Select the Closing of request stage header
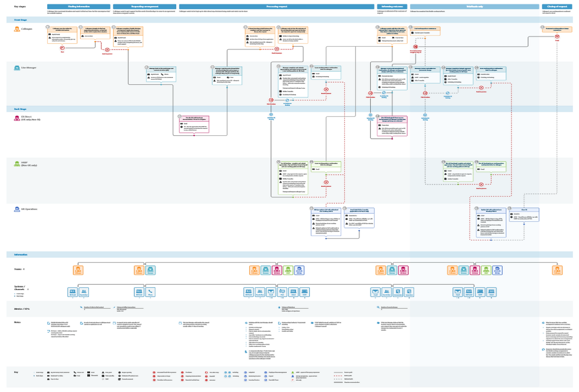Viewport: 579px width, 392px height. pyautogui.click(x=557, y=7)
